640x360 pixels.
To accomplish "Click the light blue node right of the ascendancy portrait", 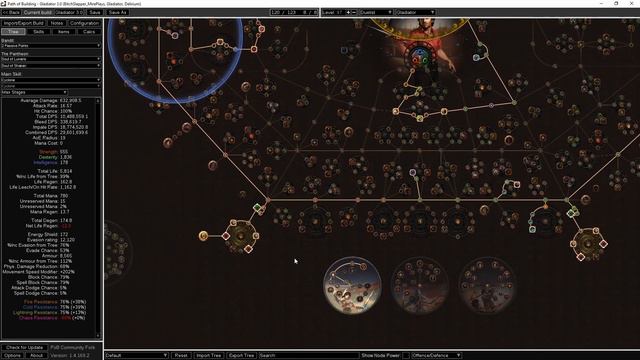I will [x=476, y=58].
